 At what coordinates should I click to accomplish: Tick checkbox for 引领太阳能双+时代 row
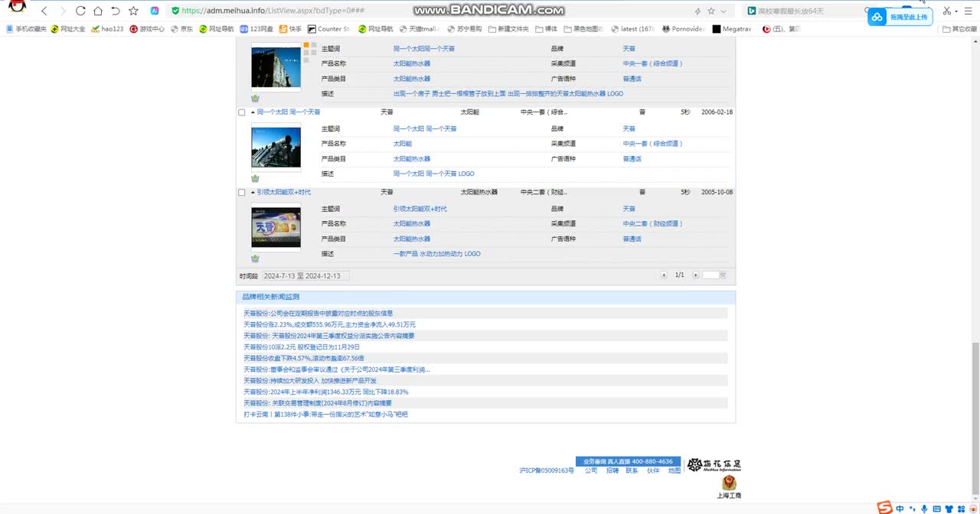pos(242,193)
